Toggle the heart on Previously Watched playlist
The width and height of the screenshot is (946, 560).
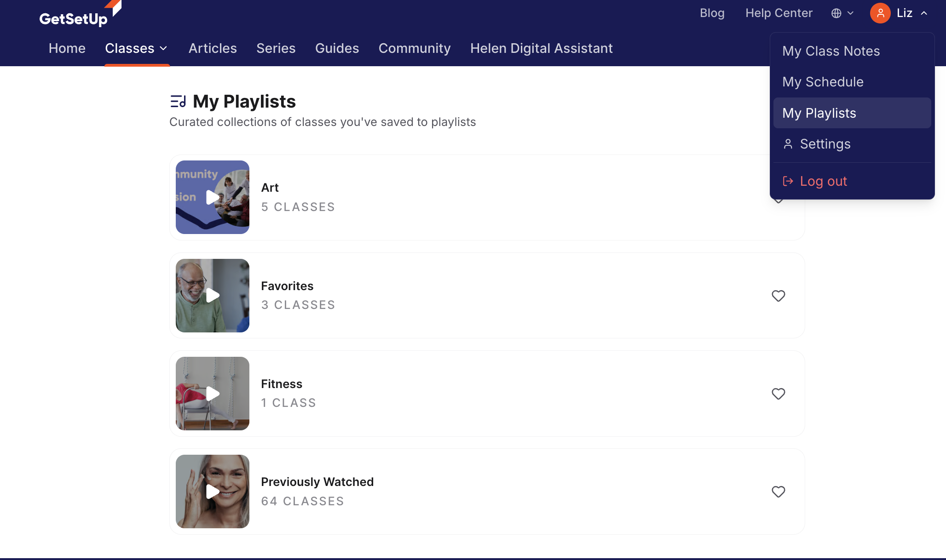pyautogui.click(x=778, y=491)
